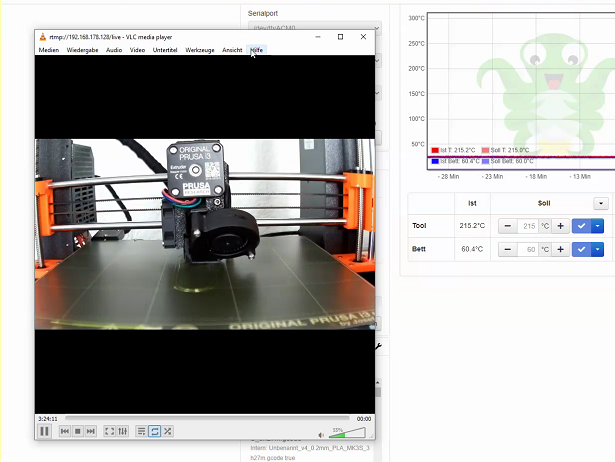Open the Medien menu
The width and height of the screenshot is (615, 462).
pyautogui.click(x=49, y=50)
